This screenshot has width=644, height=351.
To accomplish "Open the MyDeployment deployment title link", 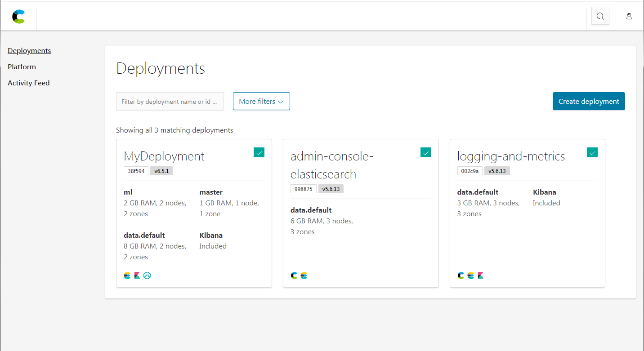I will (x=164, y=156).
